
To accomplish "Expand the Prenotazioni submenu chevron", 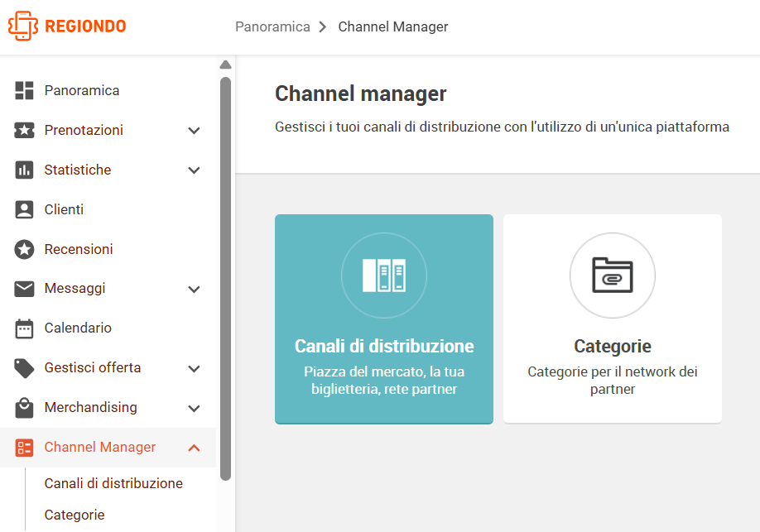I will pyautogui.click(x=194, y=131).
